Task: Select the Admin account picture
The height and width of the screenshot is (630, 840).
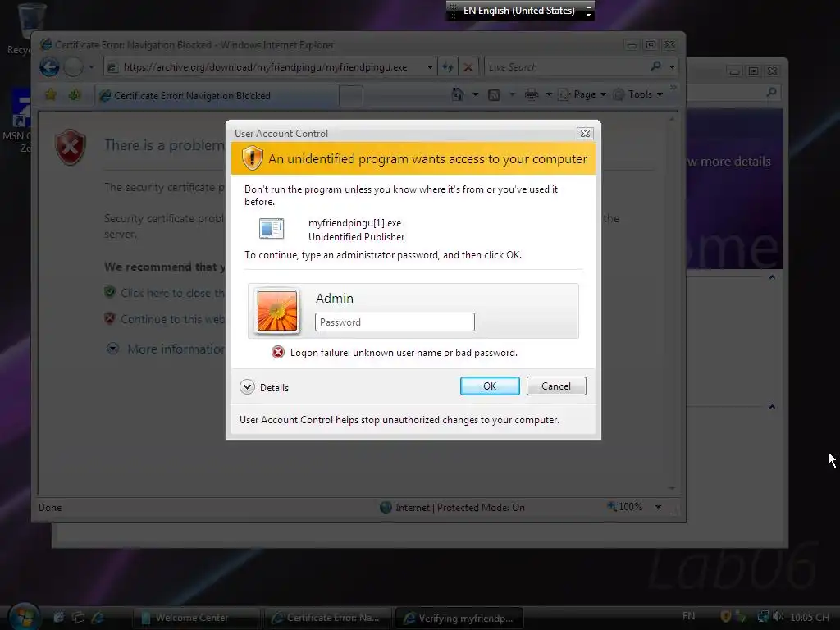Action: point(277,311)
